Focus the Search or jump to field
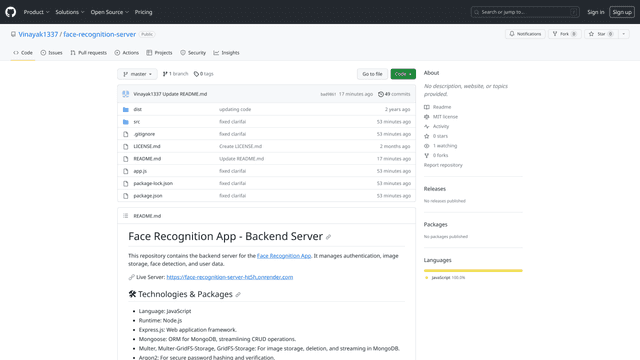 pos(525,12)
